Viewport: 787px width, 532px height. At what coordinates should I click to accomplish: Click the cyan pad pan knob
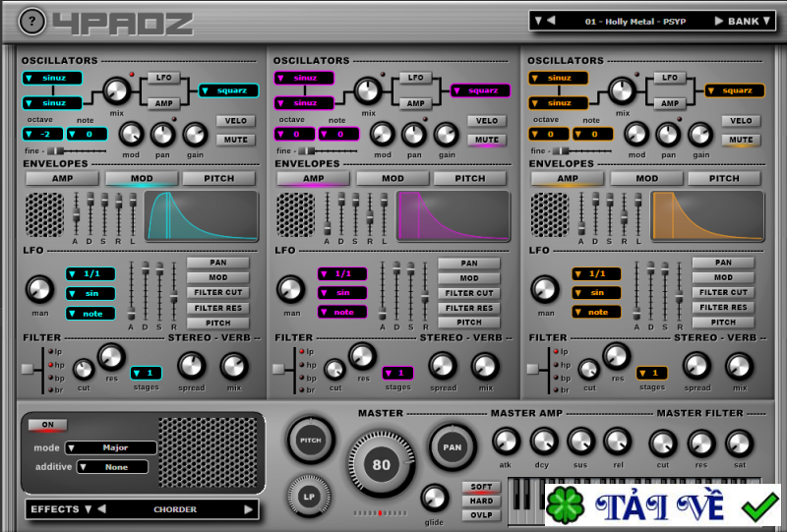pos(162,135)
